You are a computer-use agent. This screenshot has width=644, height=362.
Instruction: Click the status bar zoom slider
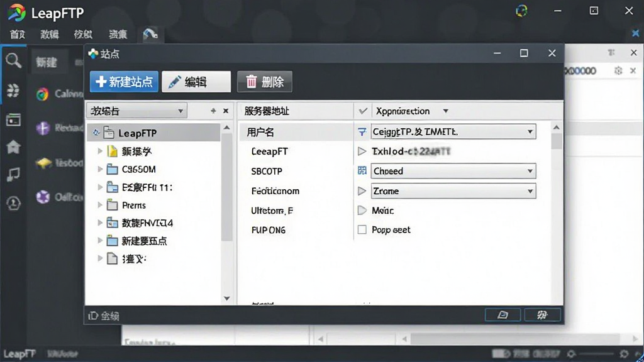click(x=597, y=354)
